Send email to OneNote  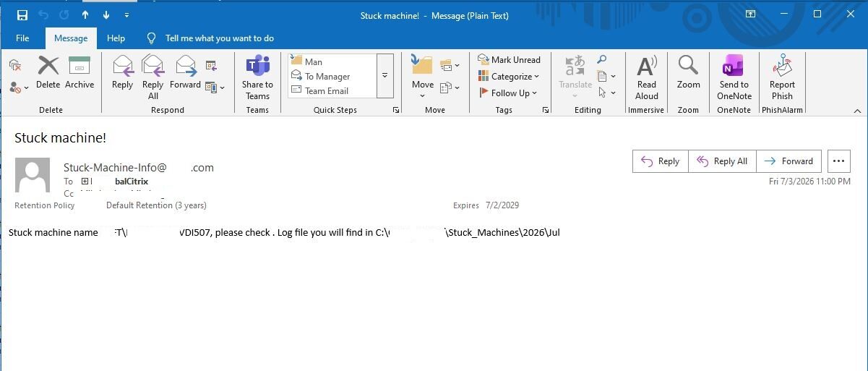coord(734,77)
